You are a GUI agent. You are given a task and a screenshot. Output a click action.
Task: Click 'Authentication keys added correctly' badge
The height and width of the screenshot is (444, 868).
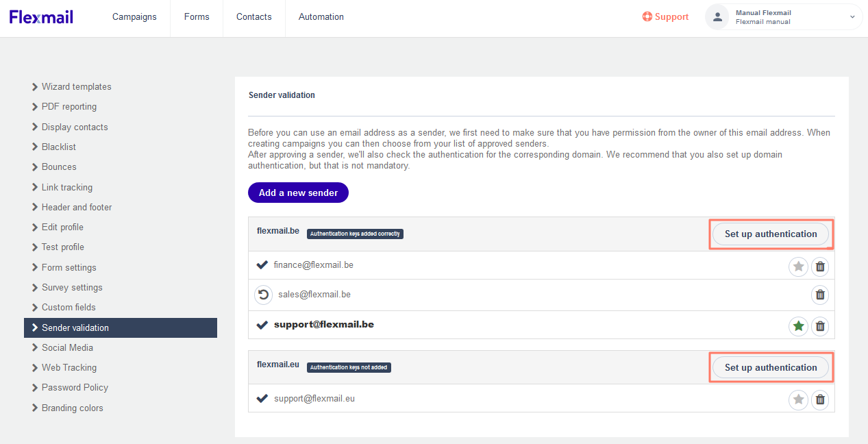tap(355, 234)
